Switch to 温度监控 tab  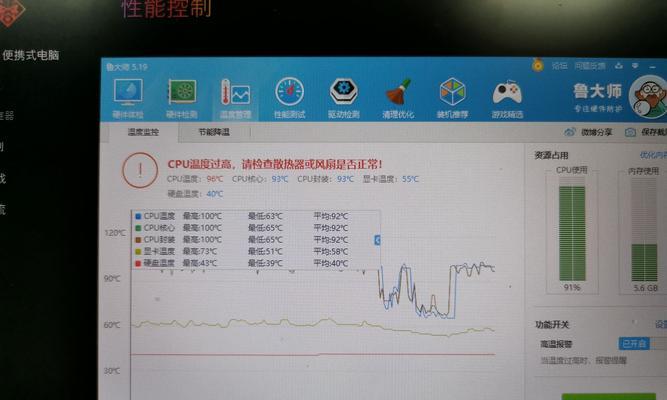point(143,132)
